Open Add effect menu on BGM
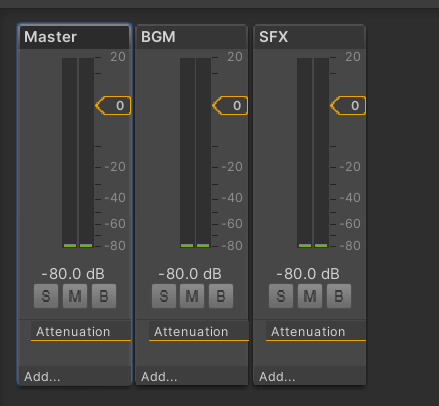439x406 pixels. click(x=192, y=376)
